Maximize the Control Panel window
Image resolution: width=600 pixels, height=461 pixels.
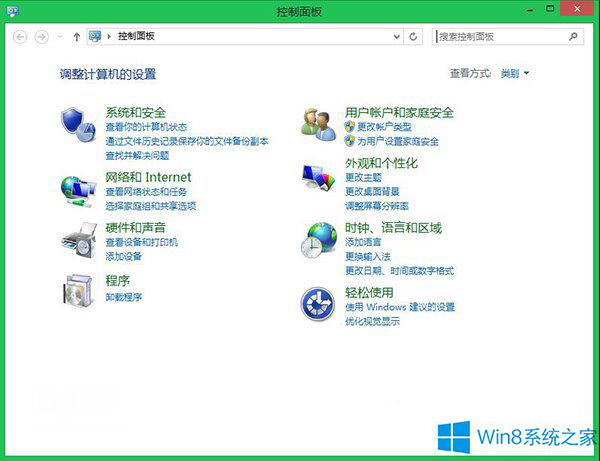click(x=550, y=9)
